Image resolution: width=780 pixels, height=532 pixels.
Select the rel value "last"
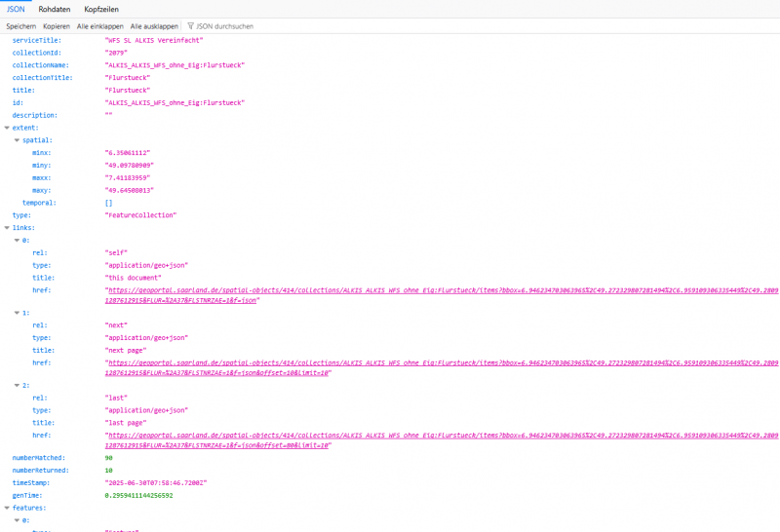(116, 398)
